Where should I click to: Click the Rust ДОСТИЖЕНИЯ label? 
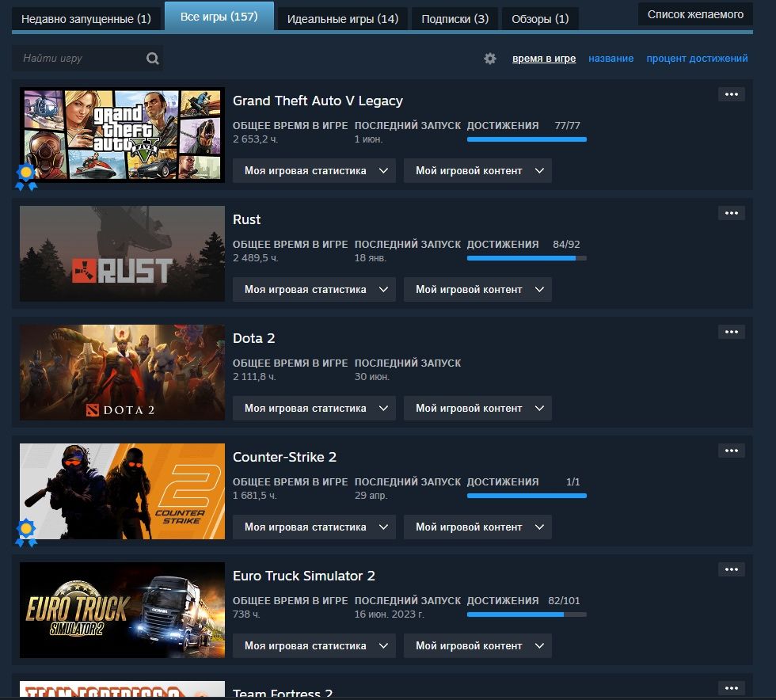(503, 245)
